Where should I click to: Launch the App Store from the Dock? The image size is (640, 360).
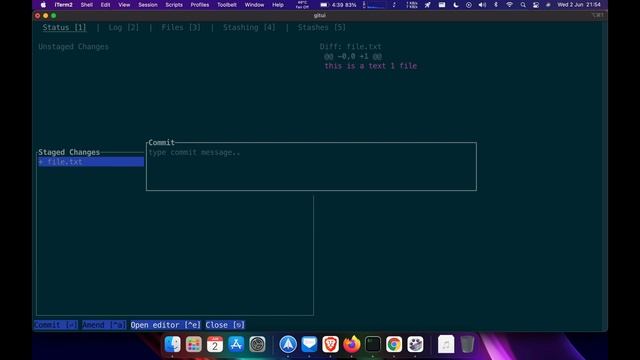click(x=236, y=344)
